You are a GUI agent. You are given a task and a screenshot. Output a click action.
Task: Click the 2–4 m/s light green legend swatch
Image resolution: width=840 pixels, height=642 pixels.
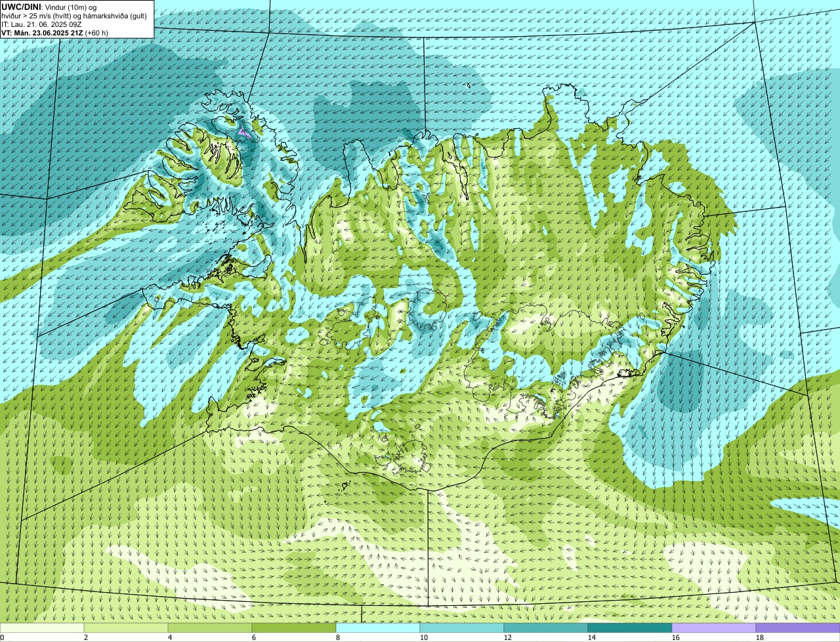click(126, 628)
